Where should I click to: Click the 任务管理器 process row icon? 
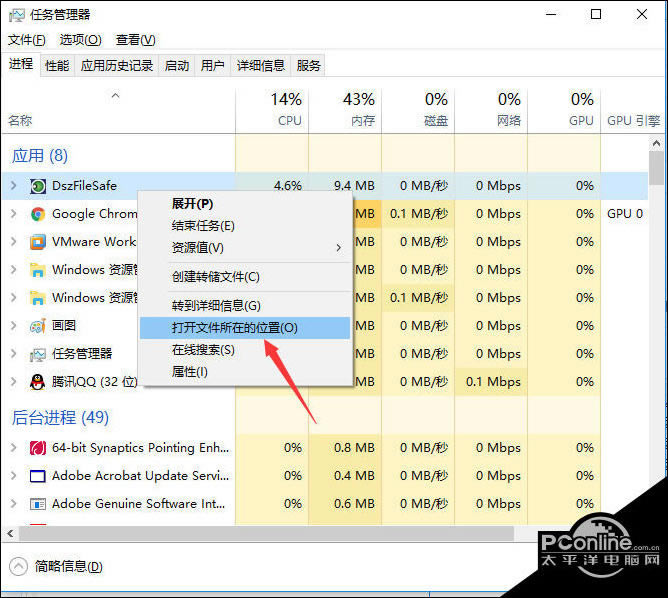coord(38,354)
